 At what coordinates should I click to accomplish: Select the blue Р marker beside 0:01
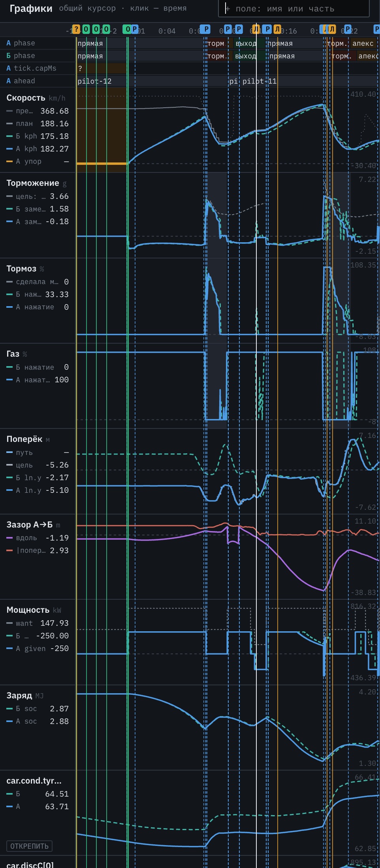135,29
